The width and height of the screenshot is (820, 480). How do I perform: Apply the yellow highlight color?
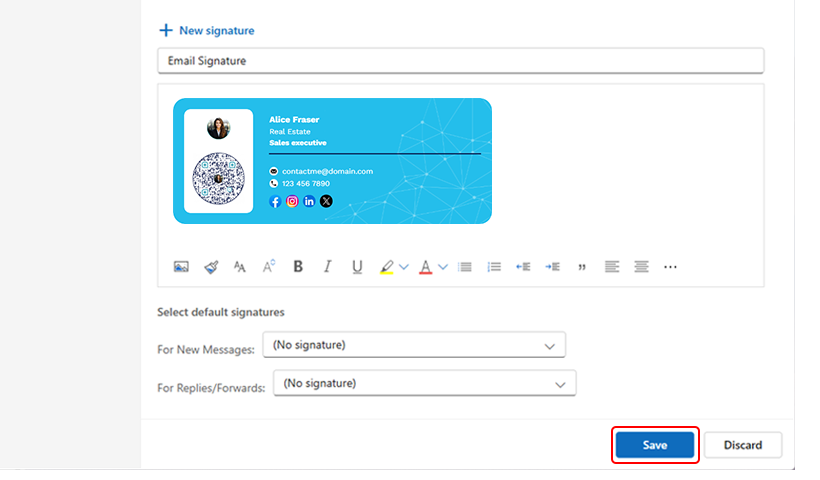(386, 267)
